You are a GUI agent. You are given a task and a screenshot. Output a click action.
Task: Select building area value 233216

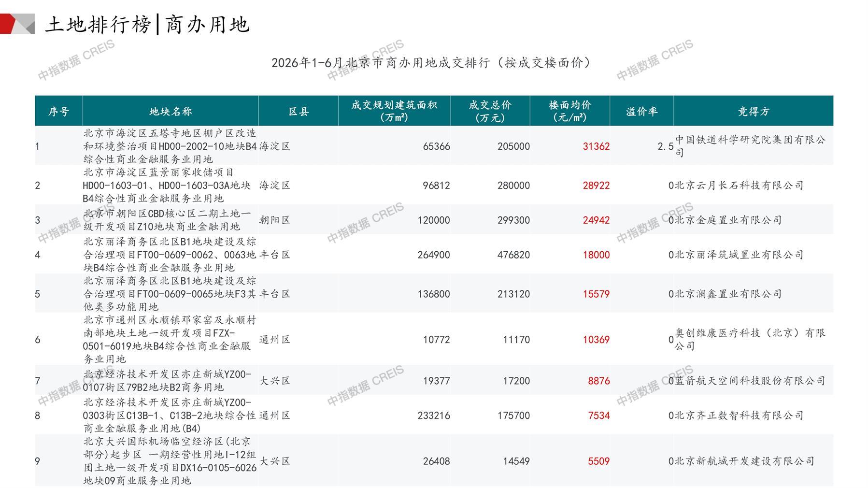point(434,416)
